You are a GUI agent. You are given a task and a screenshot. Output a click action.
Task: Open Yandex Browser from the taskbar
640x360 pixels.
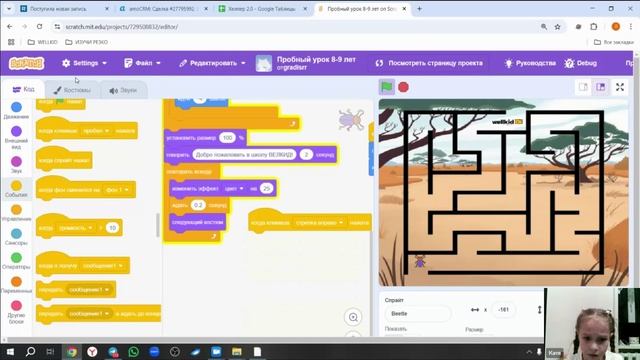tap(92, 352)
